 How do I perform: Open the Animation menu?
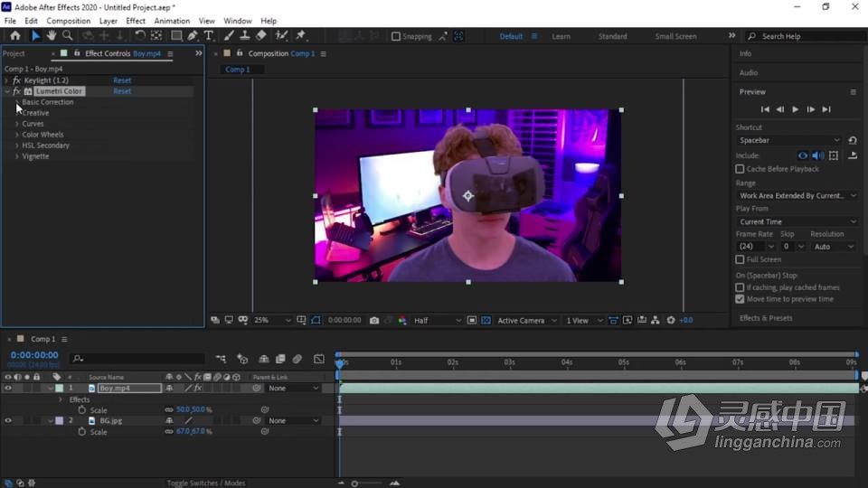point(172,21)
